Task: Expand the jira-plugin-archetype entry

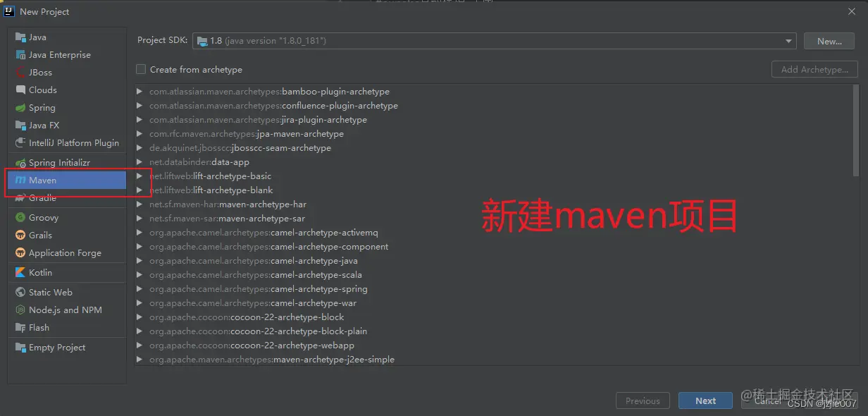Action: point(140,120)
